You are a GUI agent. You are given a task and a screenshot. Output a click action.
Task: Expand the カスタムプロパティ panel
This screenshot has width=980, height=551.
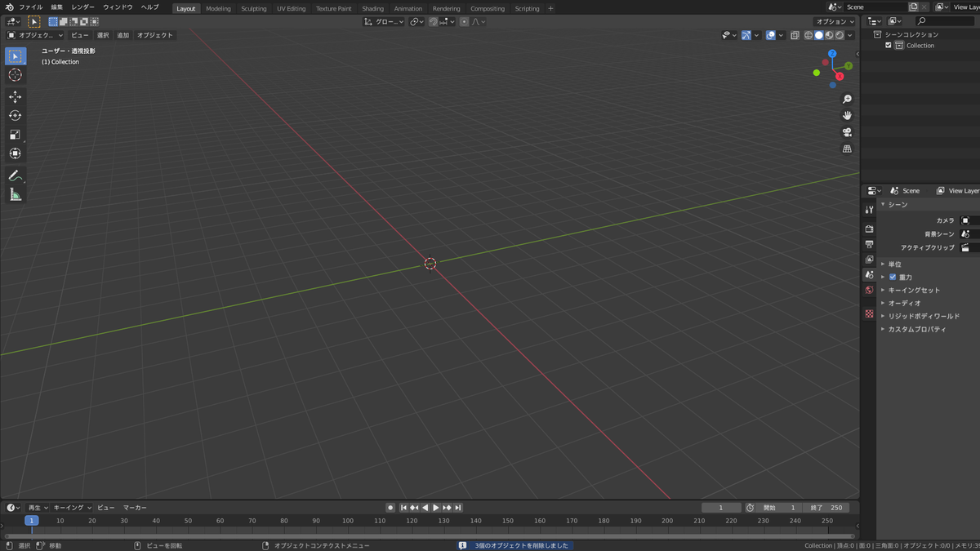coord(917,329)
